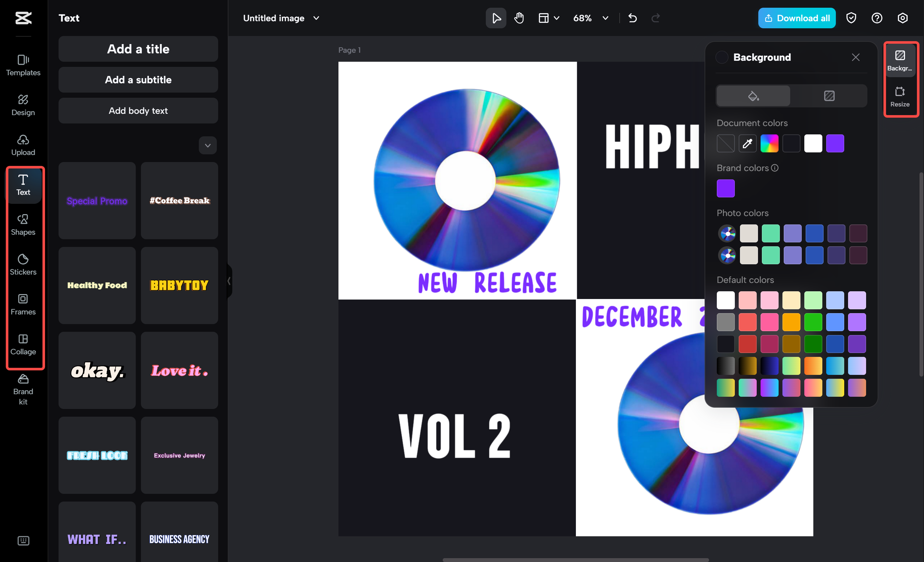Open keyboard shortcuts from the bottom-left icon

pyautogui.click(x=23, y=541)
